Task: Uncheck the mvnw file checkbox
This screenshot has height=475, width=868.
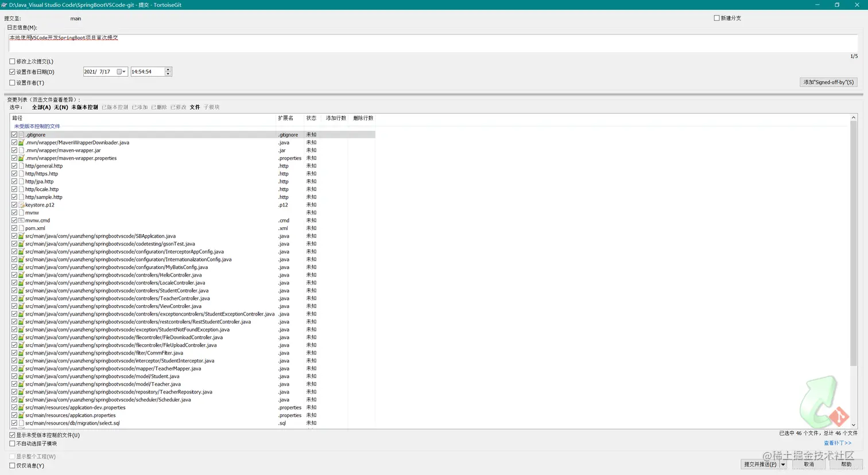Action: pyautogui.click(x=14, y=213)
